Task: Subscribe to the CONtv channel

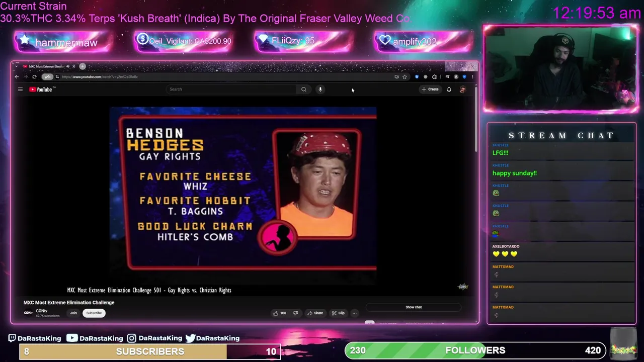Action: coord(94,313)
